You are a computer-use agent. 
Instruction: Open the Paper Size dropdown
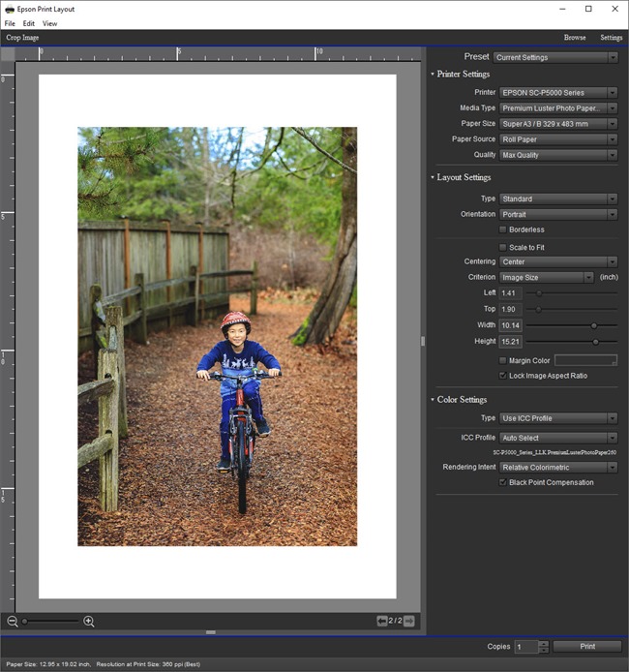[x=558, y=124]
